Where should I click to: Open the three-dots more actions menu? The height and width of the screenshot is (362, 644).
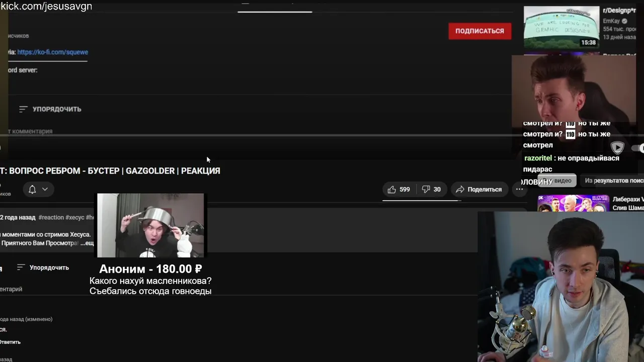519,190
